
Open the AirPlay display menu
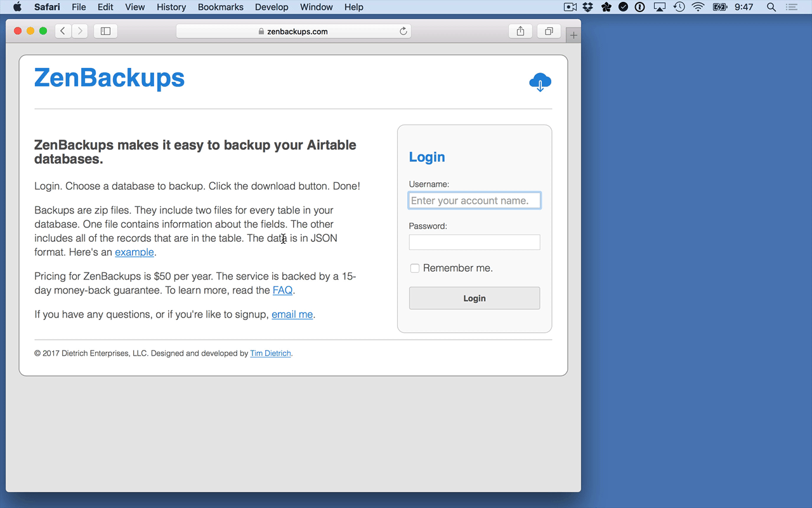point(660,7)
